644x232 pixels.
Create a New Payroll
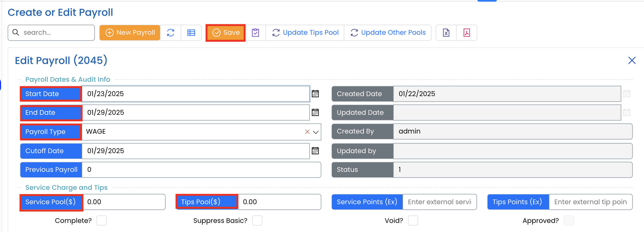pos(130,33)
